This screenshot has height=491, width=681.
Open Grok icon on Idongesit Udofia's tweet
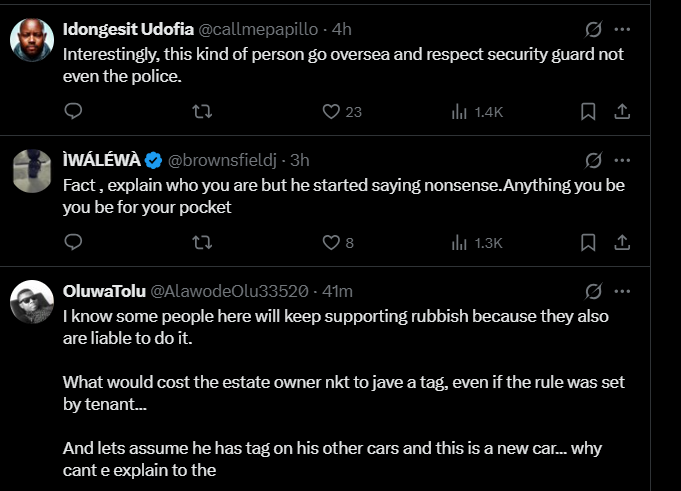click(592, 29)
